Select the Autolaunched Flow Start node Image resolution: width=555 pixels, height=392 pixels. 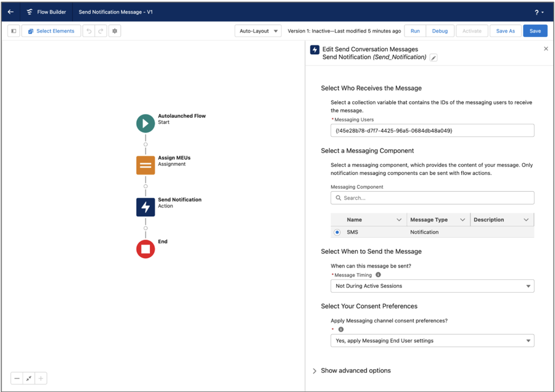point(146,123)
